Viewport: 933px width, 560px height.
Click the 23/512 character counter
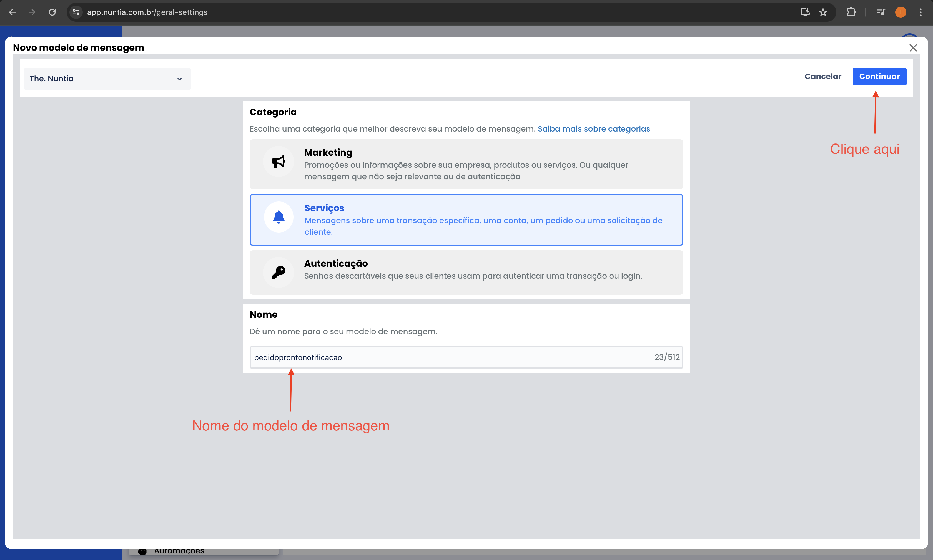coord(667,357)
